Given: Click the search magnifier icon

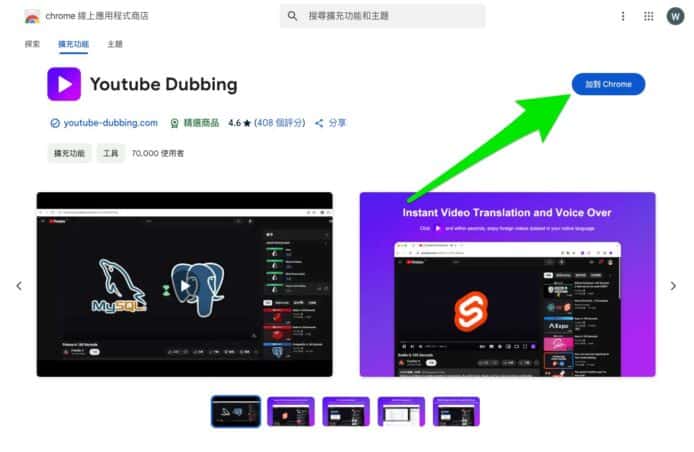Looking at the screenshot, I should (293, 16).
